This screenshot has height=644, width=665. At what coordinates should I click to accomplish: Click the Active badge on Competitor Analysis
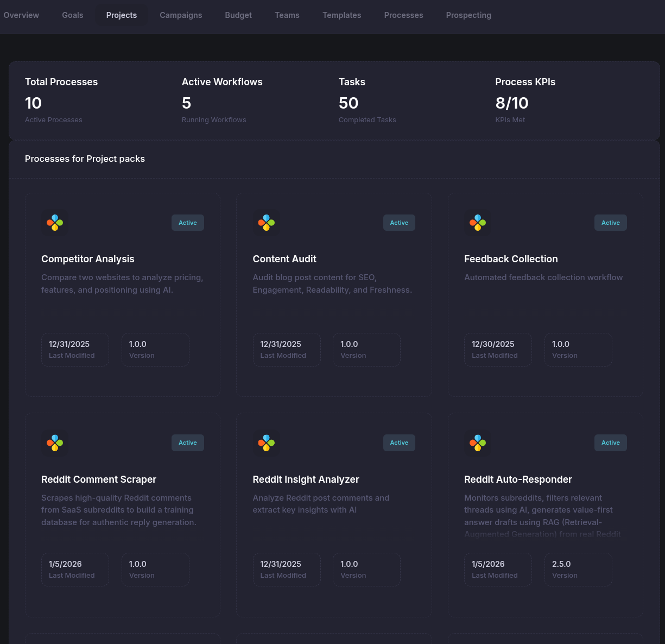(188, 223)
